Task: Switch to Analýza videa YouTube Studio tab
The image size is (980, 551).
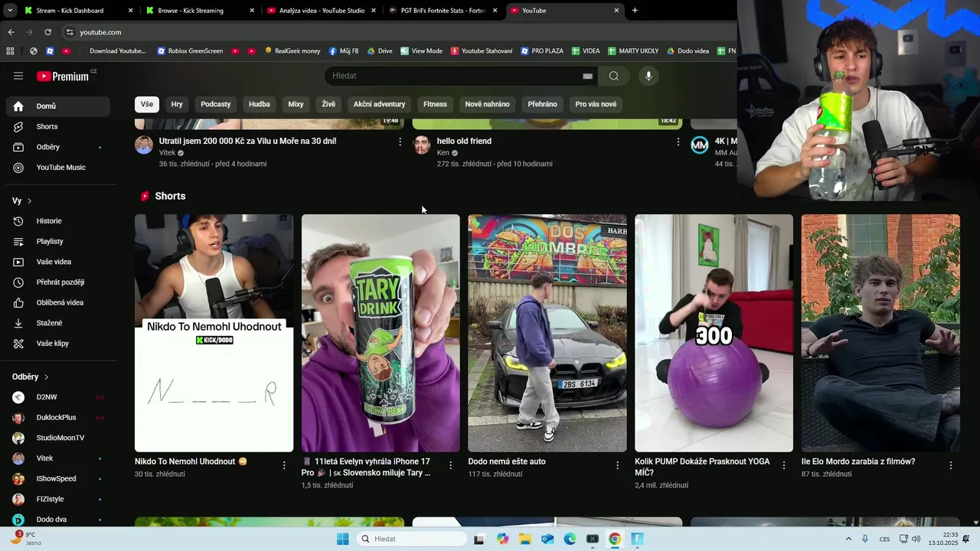Action: coord(322,11)
